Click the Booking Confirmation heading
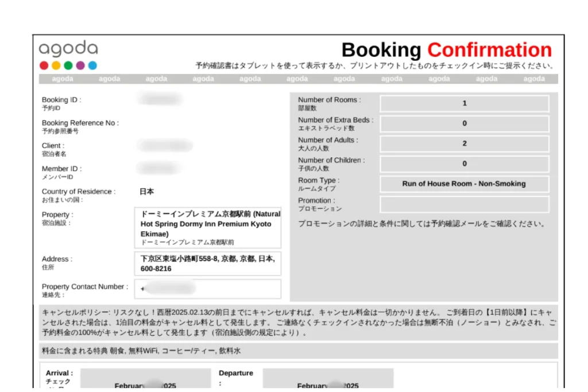The height and width of the screenshot is (392, 588). (x=446, y=50)
